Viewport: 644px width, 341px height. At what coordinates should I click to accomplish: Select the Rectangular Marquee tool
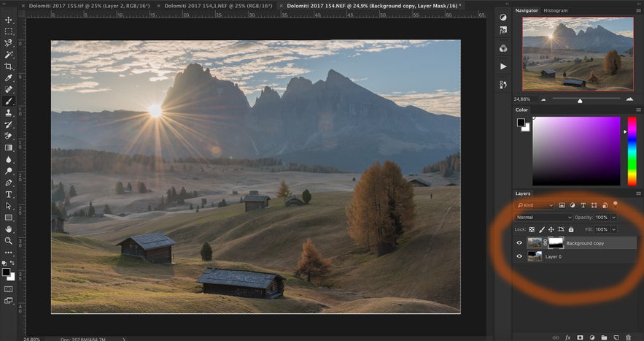[x=8, y=31]
